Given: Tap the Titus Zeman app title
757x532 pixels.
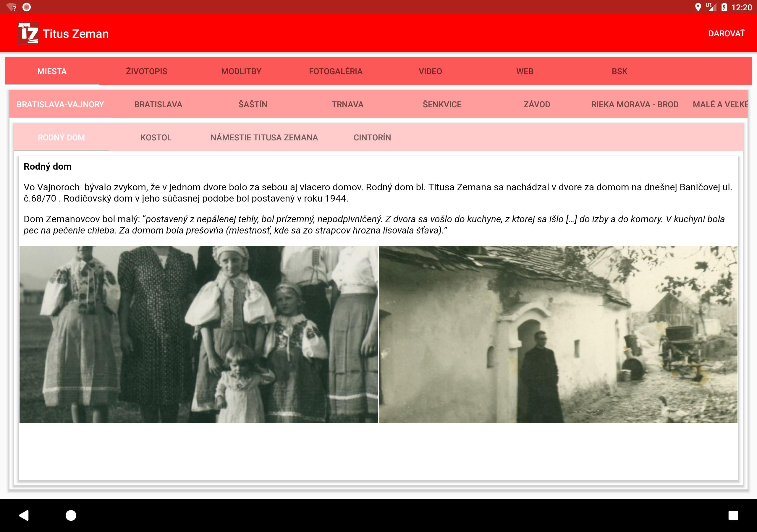Looking at the screenshot, I should coord(76,34).
